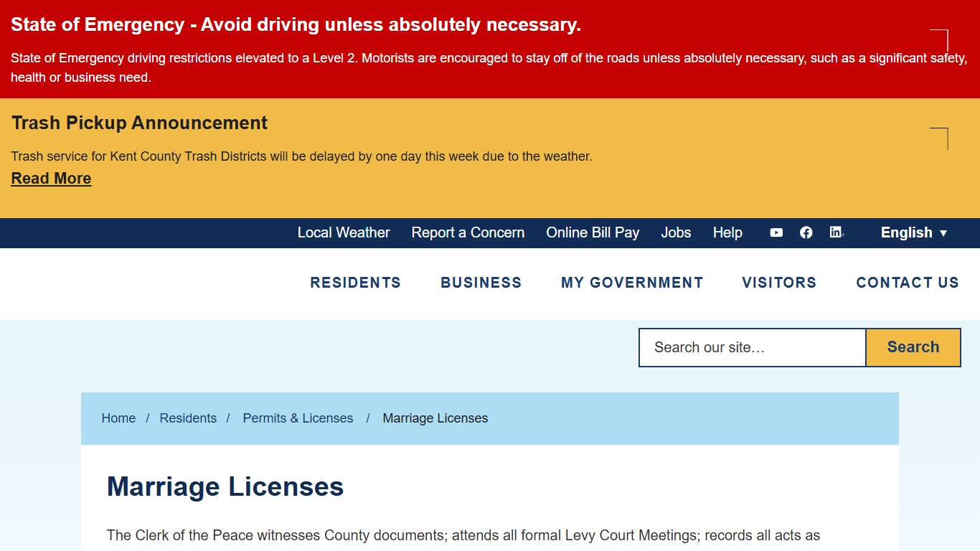This screenshot has height=551, width=980.
Task: Select MY GOVERNMENT in the navigation
Action: [x=632, y=283]
